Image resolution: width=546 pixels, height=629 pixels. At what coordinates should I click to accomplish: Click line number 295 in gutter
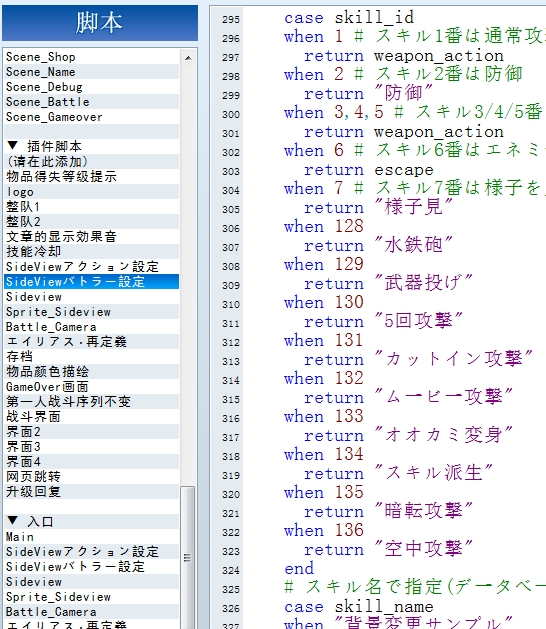point(231,19)
